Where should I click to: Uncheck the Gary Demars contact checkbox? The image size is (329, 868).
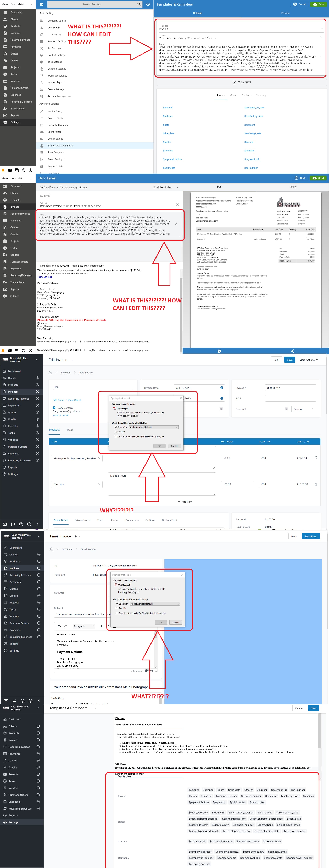tap(54, 408)
